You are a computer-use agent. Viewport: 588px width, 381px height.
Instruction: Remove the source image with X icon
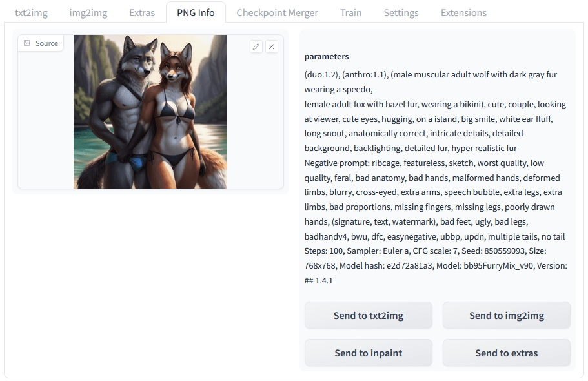(272, 46)
